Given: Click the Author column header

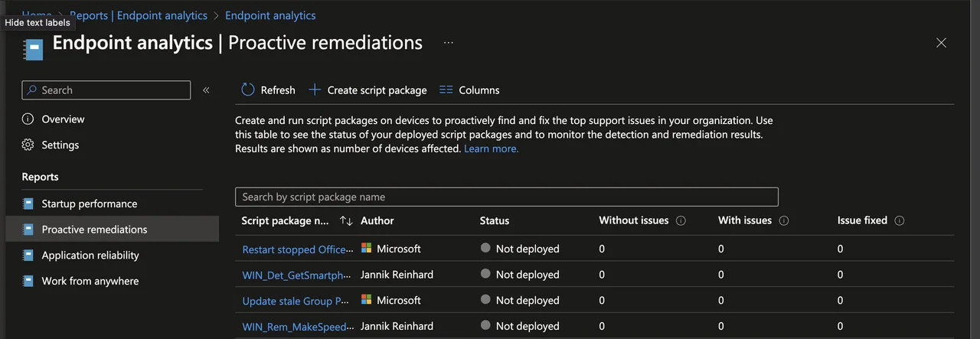Looking at the screenshot, I should point(377,220).
